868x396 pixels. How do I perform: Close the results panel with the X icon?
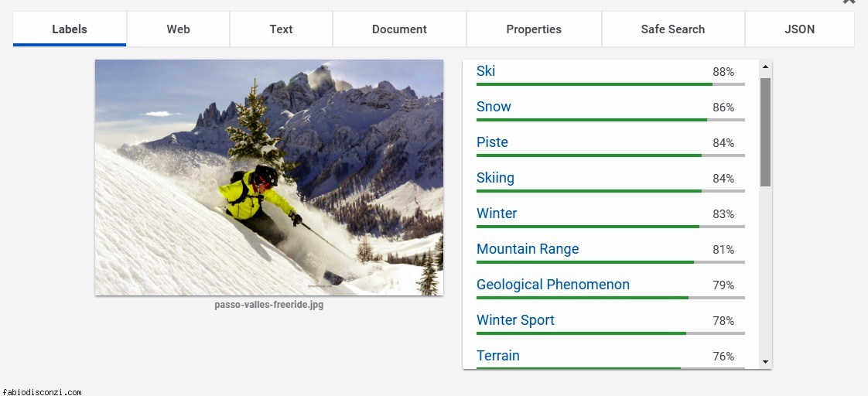point(849,2)
